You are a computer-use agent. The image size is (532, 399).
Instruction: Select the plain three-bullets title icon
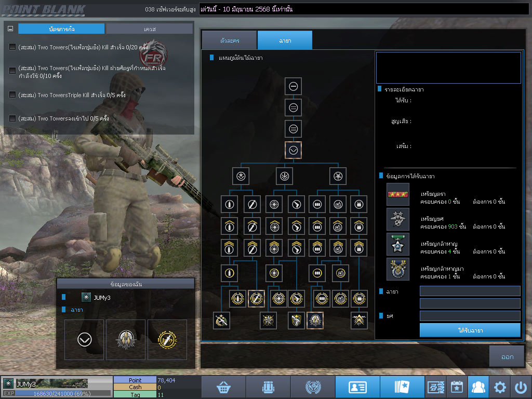317,204
